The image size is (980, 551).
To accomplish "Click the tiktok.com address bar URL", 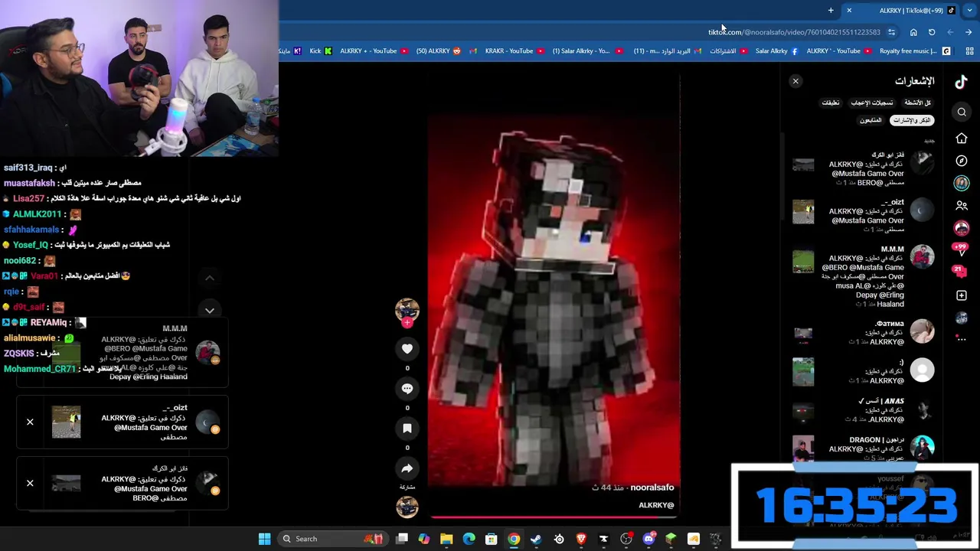I will pyautogui.click(x=794, y=32).
